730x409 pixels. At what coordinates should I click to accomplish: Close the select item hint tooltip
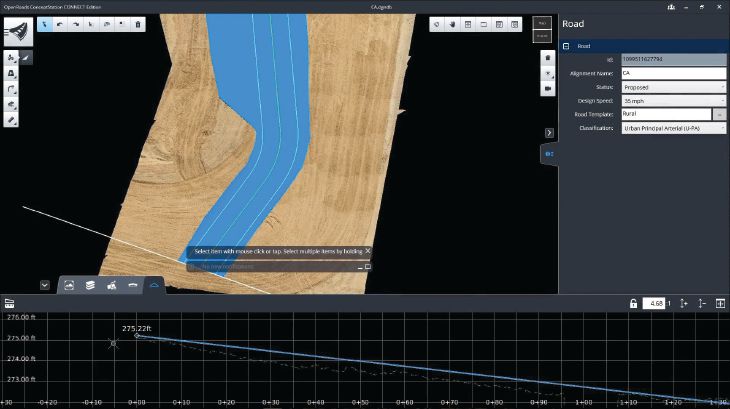(x=367, y=251)
